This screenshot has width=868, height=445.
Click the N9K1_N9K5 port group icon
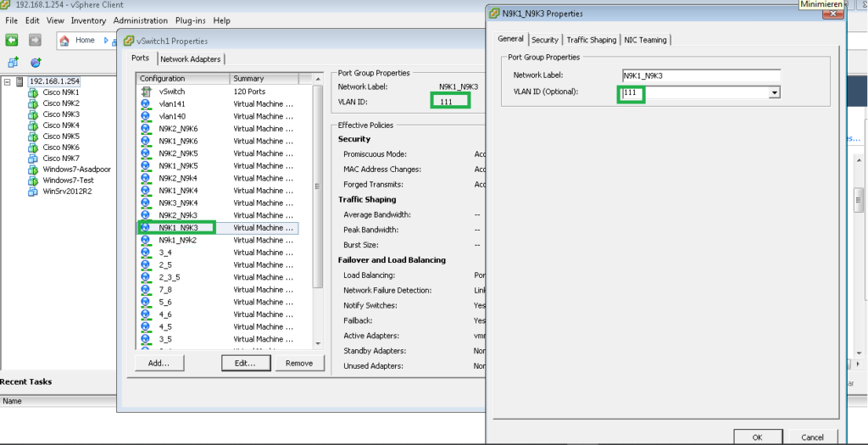[146, 166]
